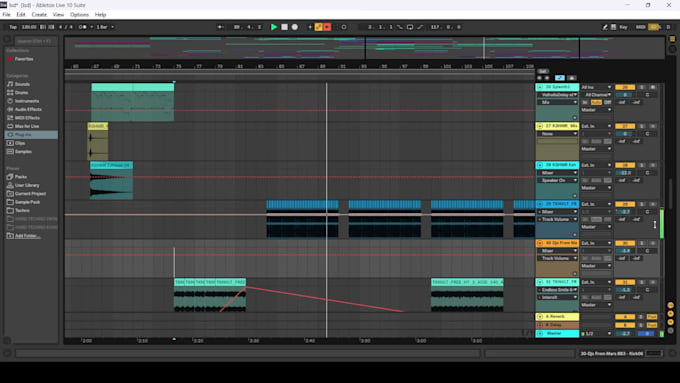Select the Plug-ins category icon
This screenshot has height=383, width=680.
tap(10, 135)
